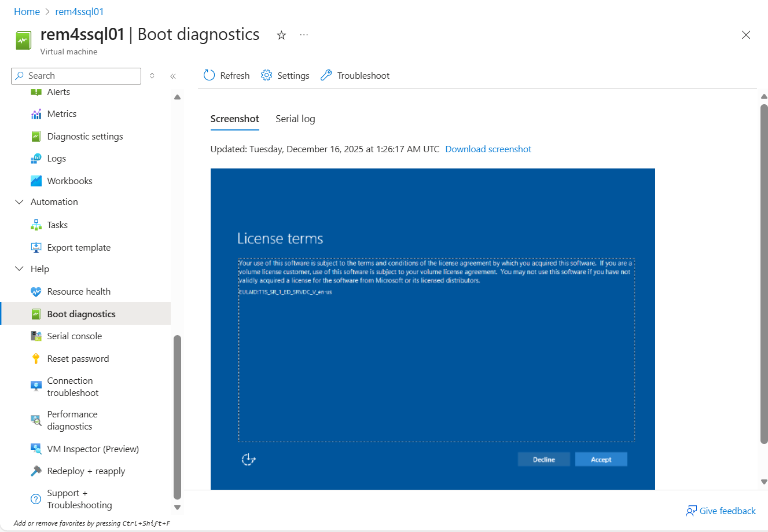Select VM Inspector (Preview)
Image resolution: width=768 pixels, height=532 pixels.
(x=93, y=448)
